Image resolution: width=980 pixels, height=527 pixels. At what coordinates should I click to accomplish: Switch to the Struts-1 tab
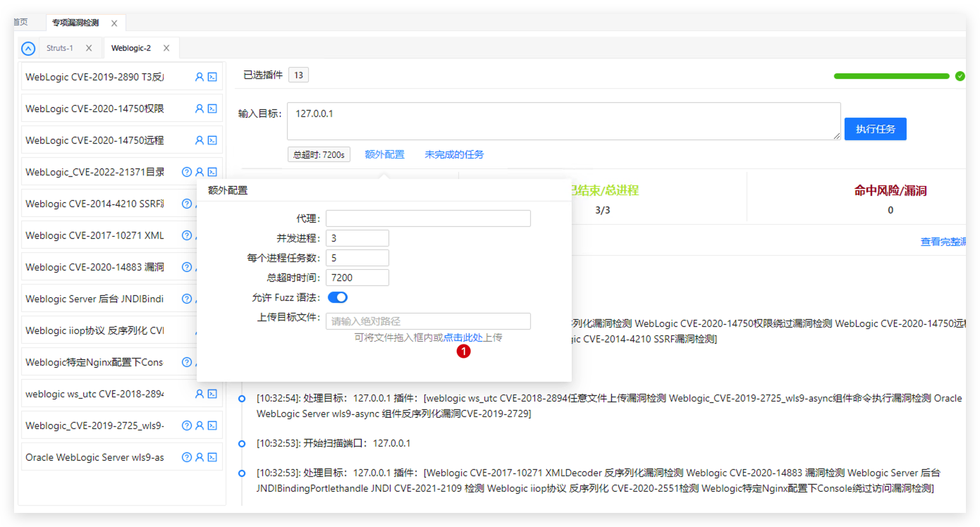59,49
